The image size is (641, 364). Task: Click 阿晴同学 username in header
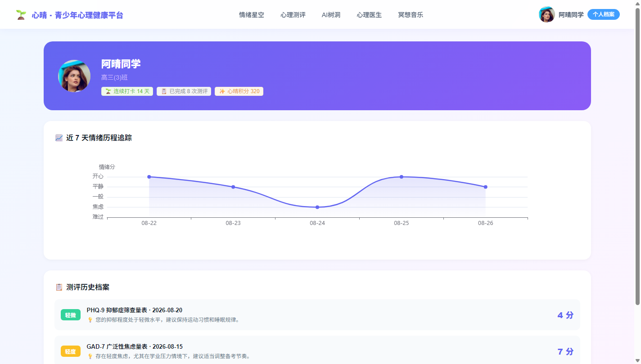tap(571, 15)
